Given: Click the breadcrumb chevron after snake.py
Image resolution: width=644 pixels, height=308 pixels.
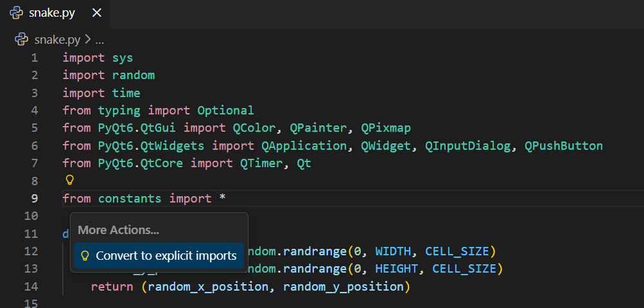Looking at the screenshot, I should 88,40.
